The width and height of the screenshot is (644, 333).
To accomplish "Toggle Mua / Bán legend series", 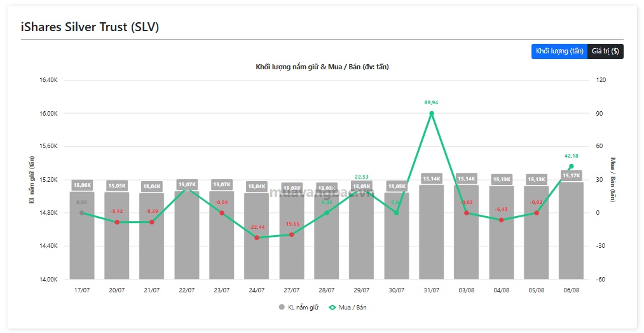I will 348,307.
